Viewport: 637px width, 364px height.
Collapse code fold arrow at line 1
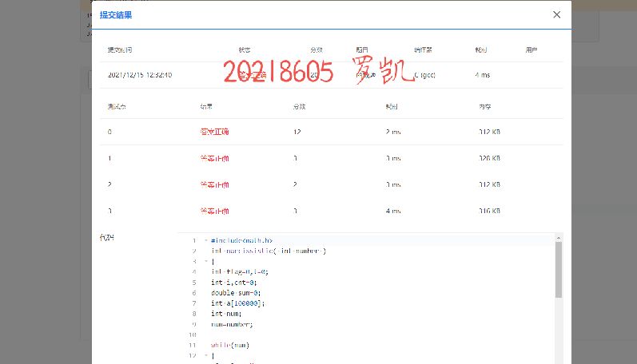(x=206, y=240)
